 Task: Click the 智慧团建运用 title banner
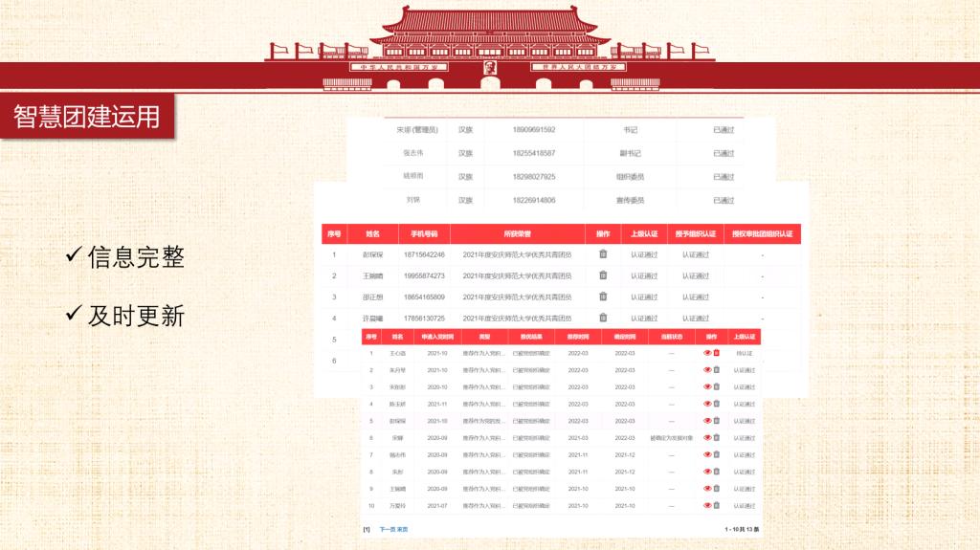[x=87, y=117]
